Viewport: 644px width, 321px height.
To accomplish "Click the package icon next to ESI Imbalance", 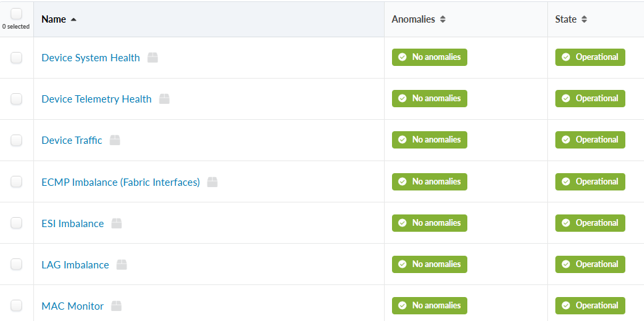I will pos(117,223).
